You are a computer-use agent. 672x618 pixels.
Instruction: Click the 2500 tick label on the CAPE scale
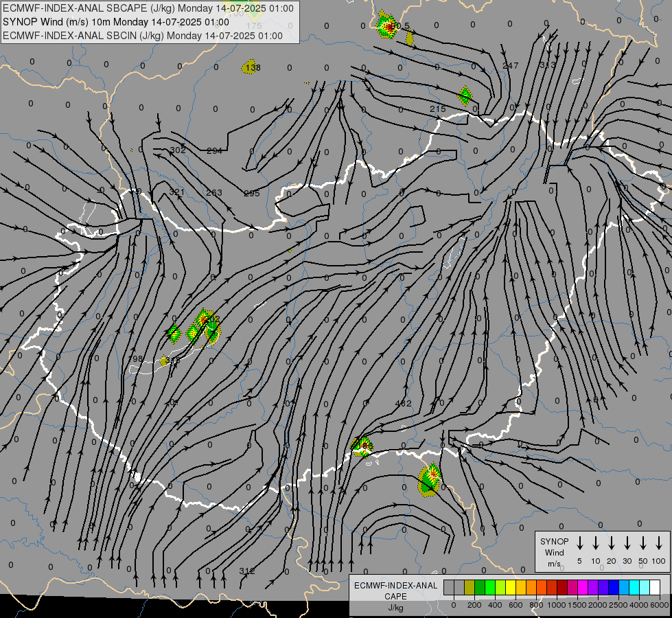(x=618, y=605)
